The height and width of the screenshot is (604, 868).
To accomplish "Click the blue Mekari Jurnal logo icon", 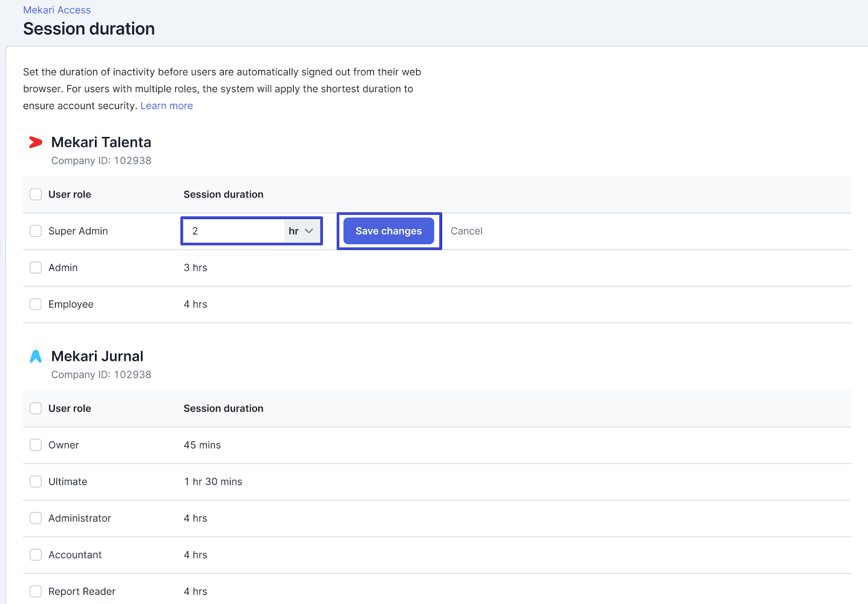I will (35, 356).
